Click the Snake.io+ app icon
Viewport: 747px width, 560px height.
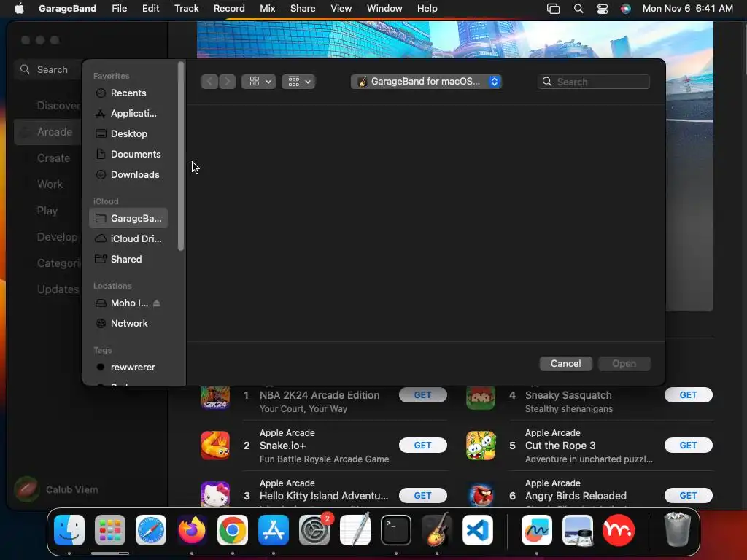pos(215,446)
